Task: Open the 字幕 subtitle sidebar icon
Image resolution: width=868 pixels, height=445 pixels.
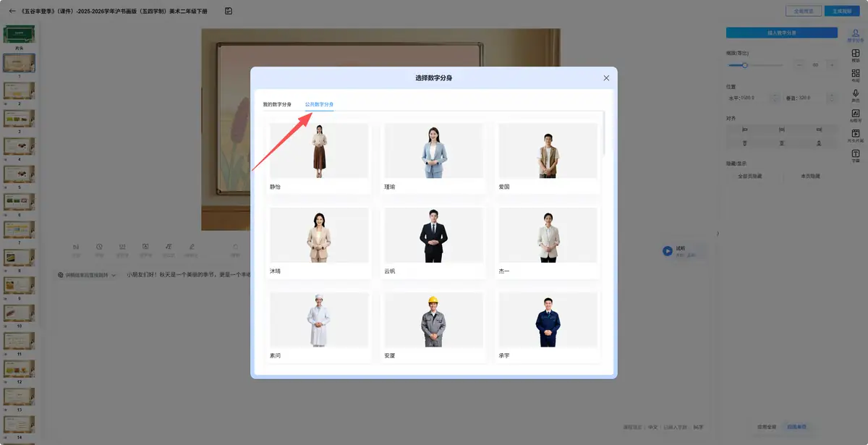Action: coord(856,156)
